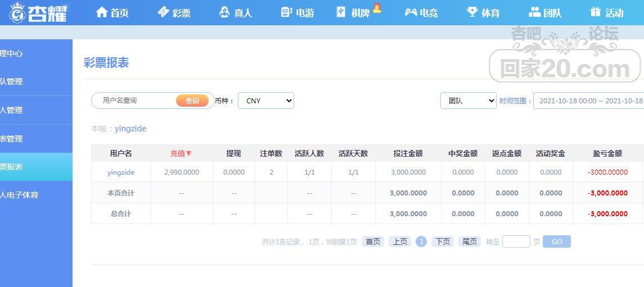
Task: Open yingzide user in table row
Action: click(121, 172)
